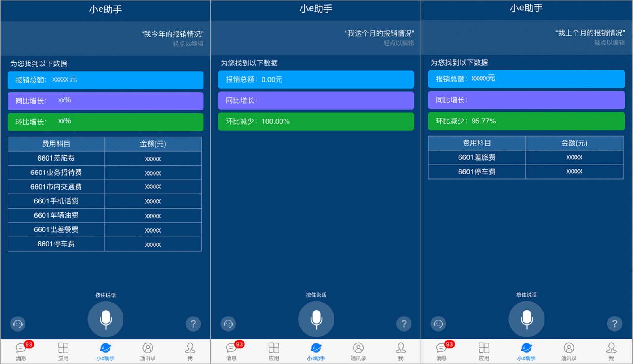Click 费用科目 header on 我今年的报销情况 screen
Image resolution: width=633 pixels, height=364 pixels.
pos(56,144)
